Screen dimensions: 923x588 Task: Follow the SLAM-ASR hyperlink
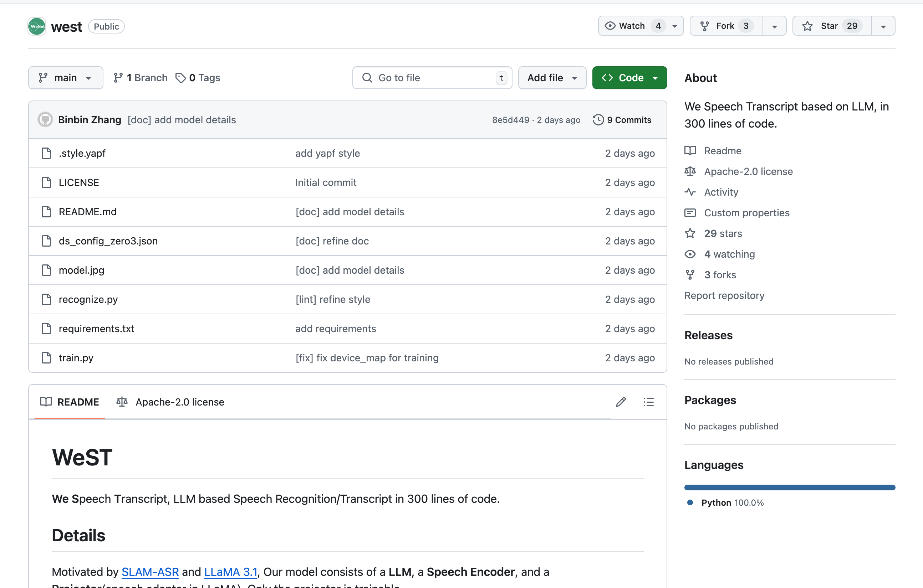pyautogui.click(x=150, y=572)
